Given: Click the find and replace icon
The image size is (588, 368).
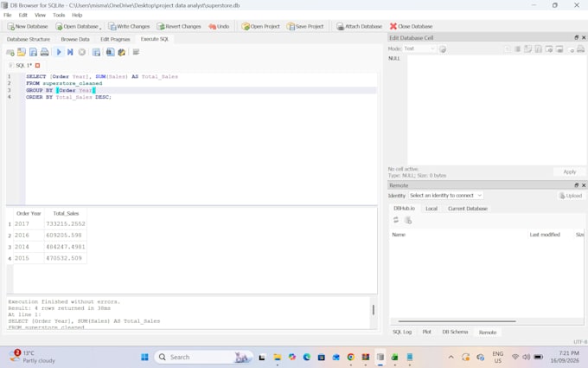Looking at the screenshot, I should [x=122, y=52].
